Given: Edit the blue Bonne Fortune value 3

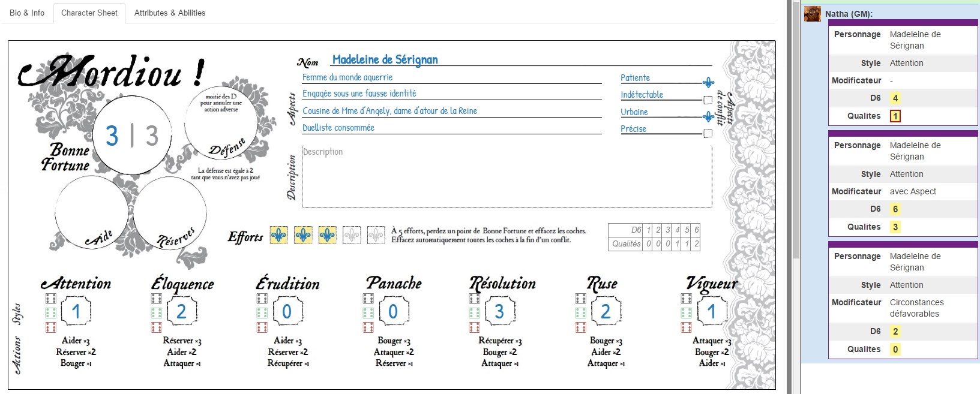Looking at the screenshot, I should (112, 136).
